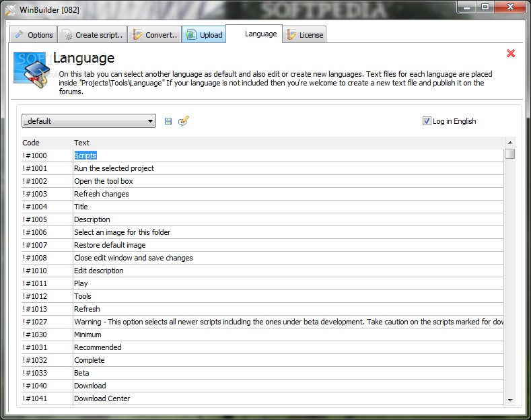The image size is (531, 420).
Task: Click the 'Refresh changes' text cell
Action: [x=288, y=194]
